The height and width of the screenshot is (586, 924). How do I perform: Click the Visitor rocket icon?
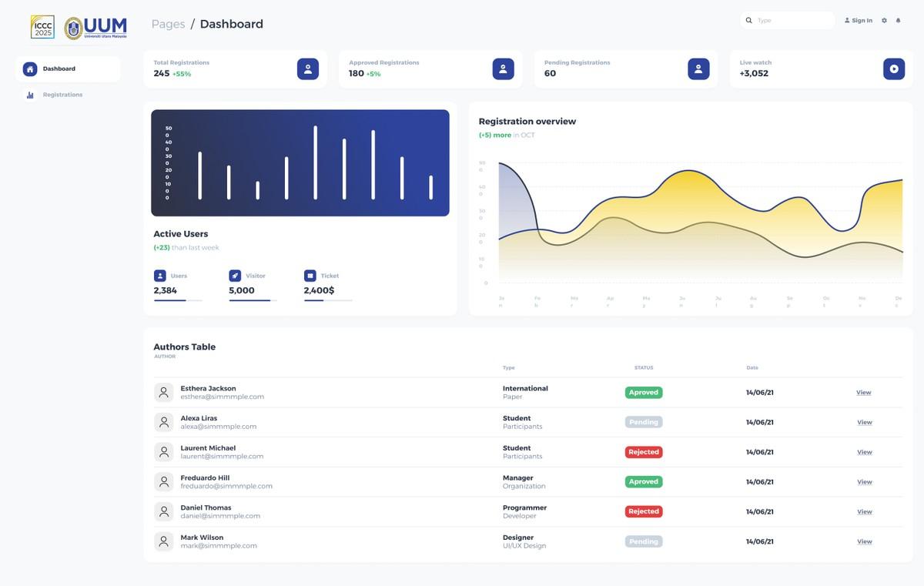235,275
